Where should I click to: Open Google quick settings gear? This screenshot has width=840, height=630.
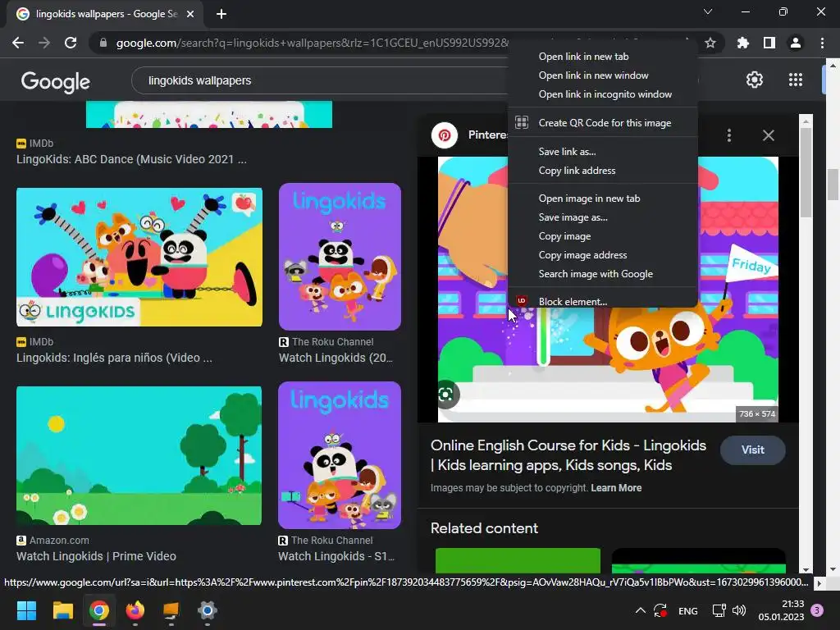(x=755, y=80)
